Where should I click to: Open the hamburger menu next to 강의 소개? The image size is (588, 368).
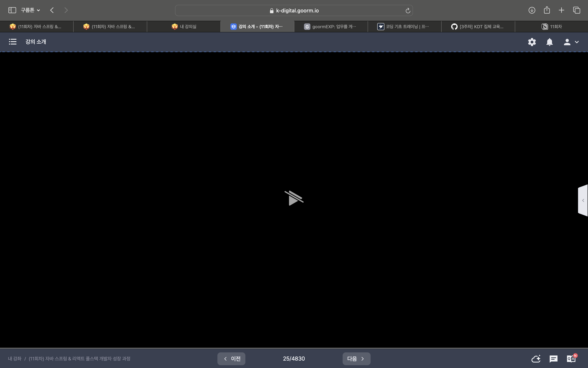(13, 42)
